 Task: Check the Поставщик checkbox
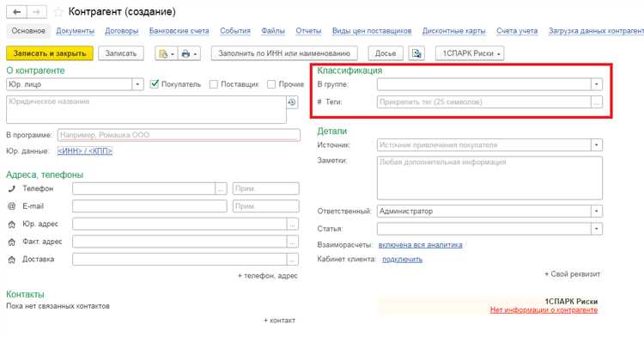pos(213,84)
